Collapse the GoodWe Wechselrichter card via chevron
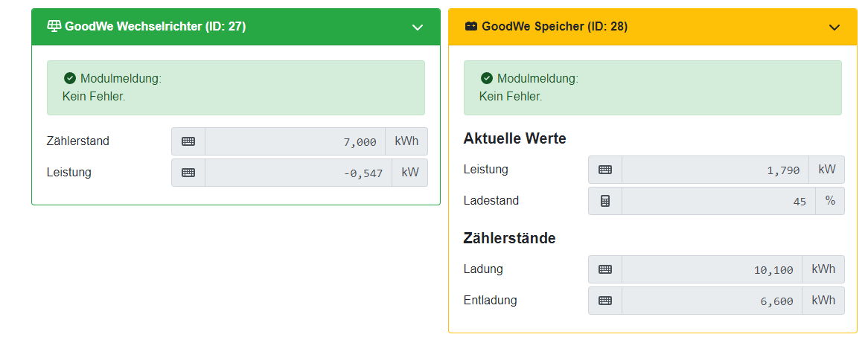This screenshot has width=868, height=343. (418, 28)
